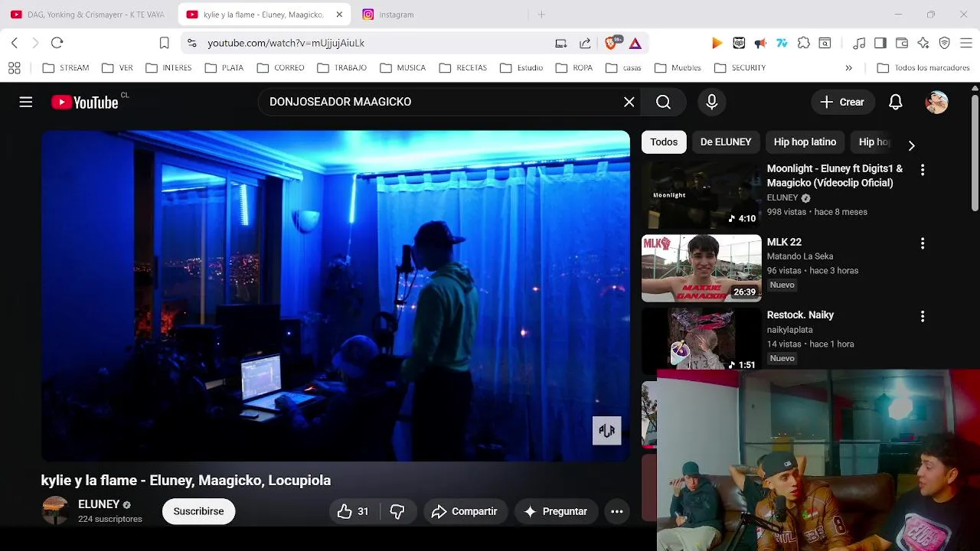Open media control music note icon
Image resolution: width=980 pixels, height=551 pixels.
[859, 43]
